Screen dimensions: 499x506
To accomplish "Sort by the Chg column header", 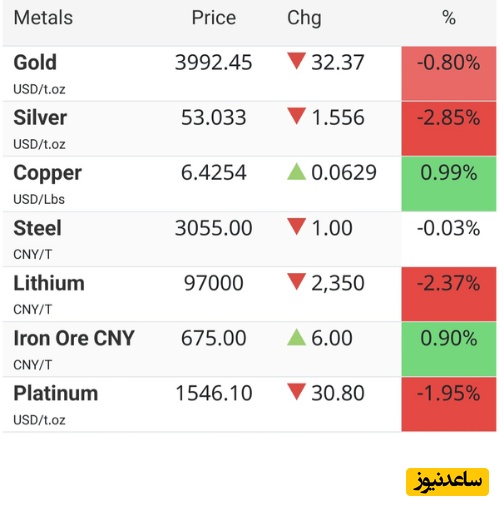I will pos(304,18).
